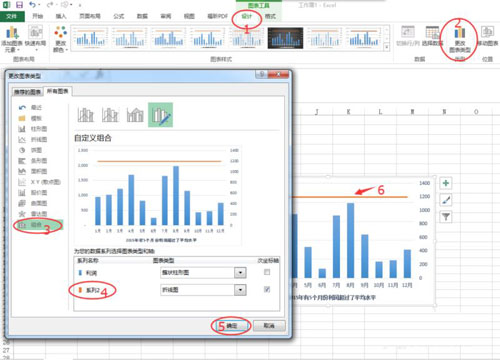Choose column-line on secondary axis subtype icon
The width and height of the screenshot is (500, 360).
coord(110,115)
